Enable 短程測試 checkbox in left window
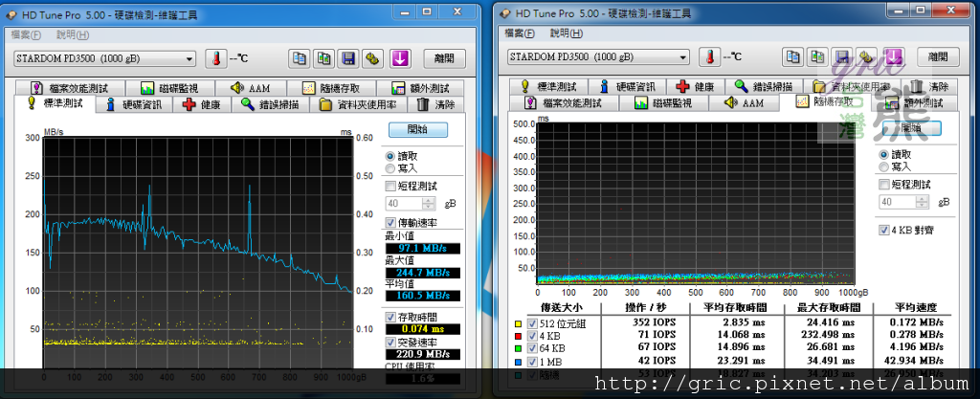Viewport: 980px width, 399px height. [390, 186]
